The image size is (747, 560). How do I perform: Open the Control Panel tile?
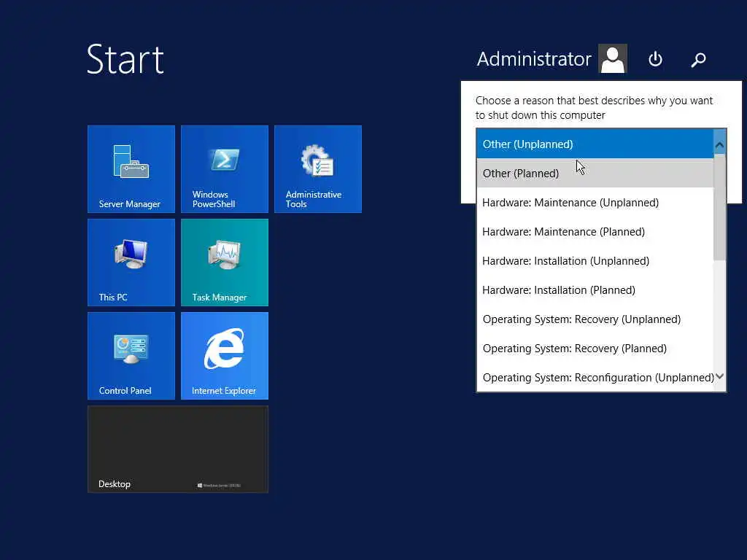[x=131, y=356]
